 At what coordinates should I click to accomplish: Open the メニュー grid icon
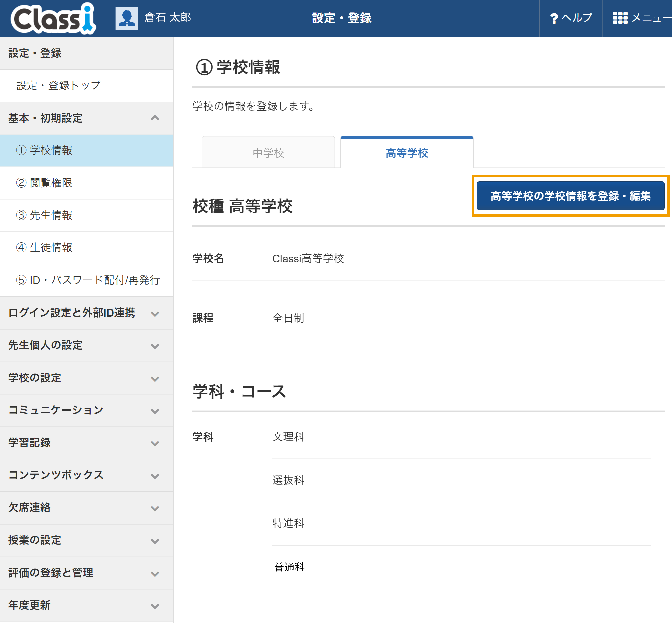pyautogui.click(x=620, y=18)
